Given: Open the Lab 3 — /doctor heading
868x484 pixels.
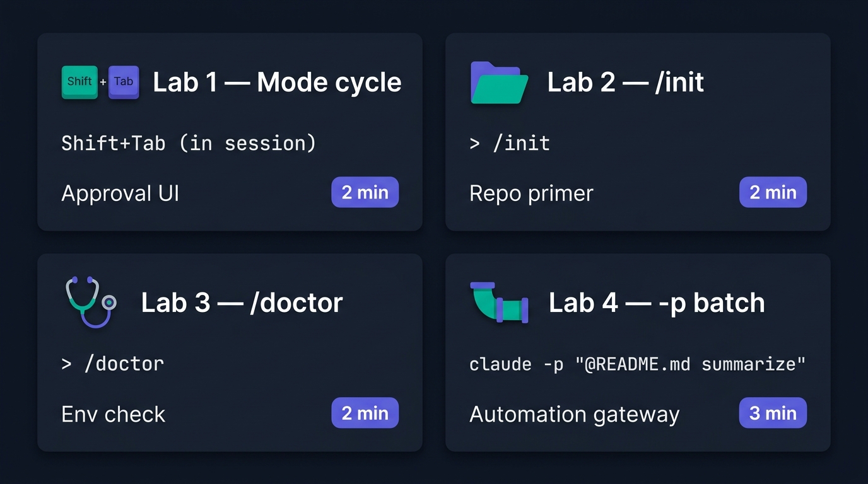Looking at the screenshot, I should (242, 303).
